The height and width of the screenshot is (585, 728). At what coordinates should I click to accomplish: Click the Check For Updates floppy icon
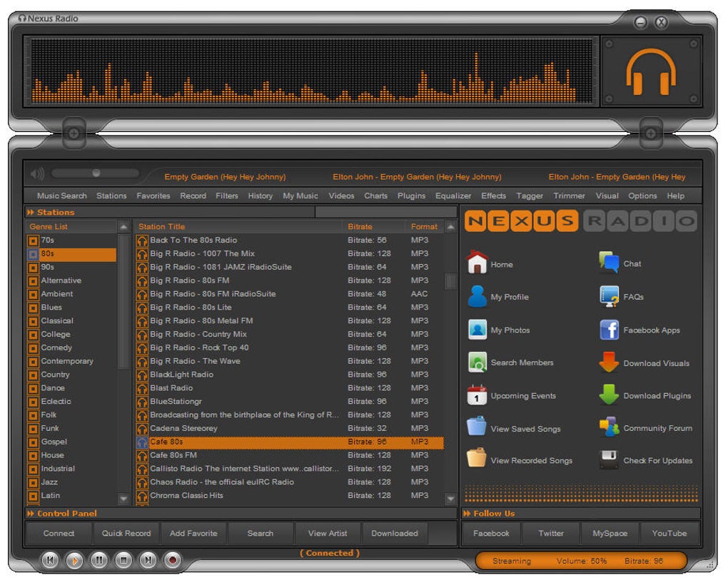click(x=609, y=459)
